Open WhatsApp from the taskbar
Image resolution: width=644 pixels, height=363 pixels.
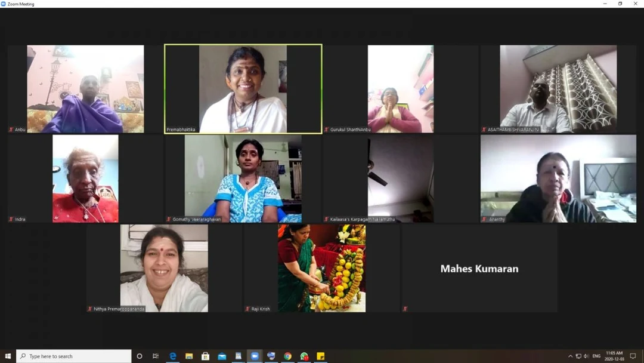pos(304,356)
